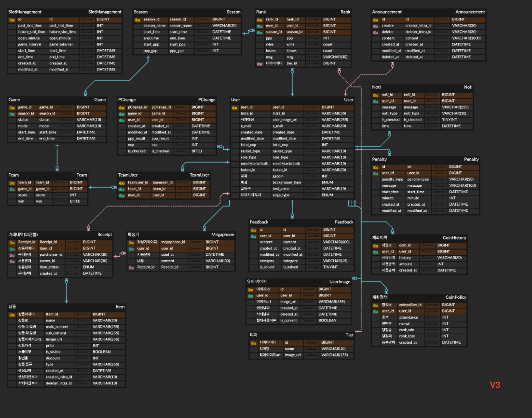Image resolution: width=532 pixels, height=418 pixels.
Task: Select the primary key icon beside teamuser_id
Action: coord(122,183)
